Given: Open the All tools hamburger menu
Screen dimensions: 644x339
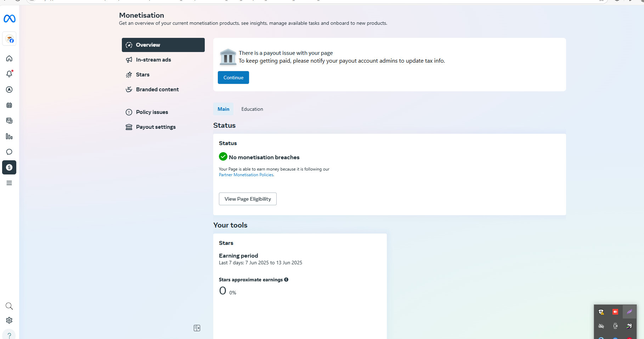Looking at the screenshot, I should point(9,183).
